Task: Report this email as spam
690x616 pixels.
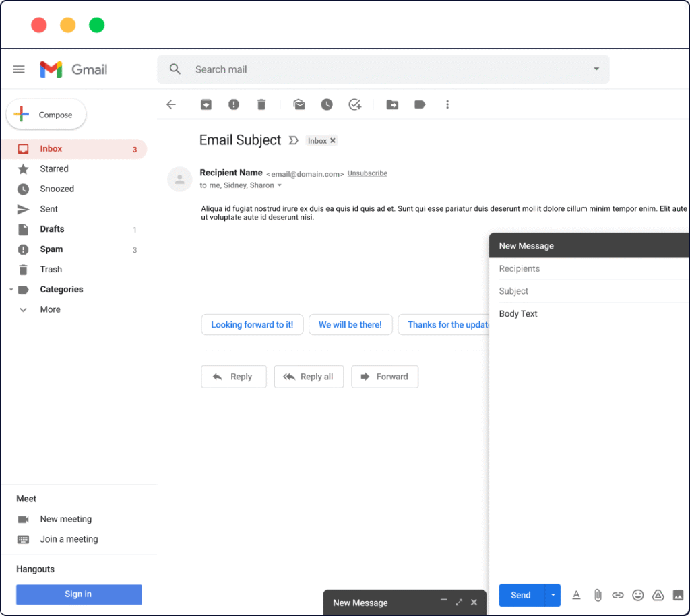Action: pyautogui.click(x=233, y=104)
